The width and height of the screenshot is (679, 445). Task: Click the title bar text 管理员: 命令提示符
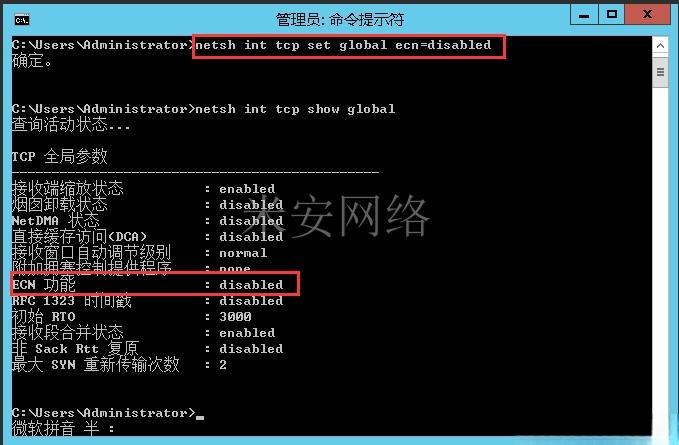pyautogui.click(x=340, y=19)
